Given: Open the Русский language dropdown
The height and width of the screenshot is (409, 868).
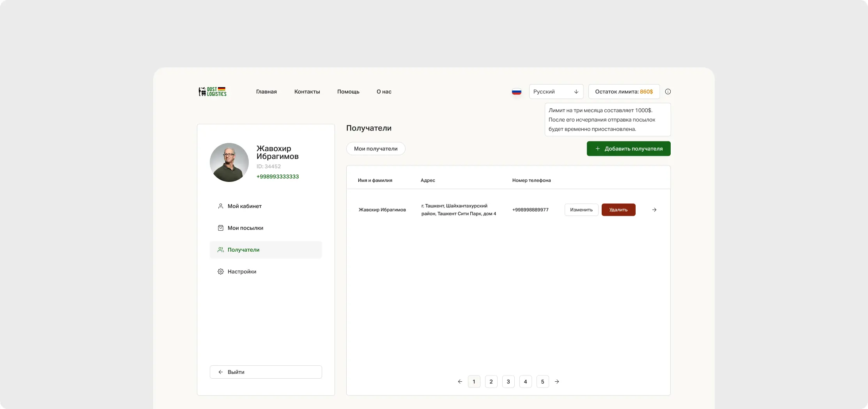Looking at the screenshot, I should pyautogui.click(x=556, y=92).
